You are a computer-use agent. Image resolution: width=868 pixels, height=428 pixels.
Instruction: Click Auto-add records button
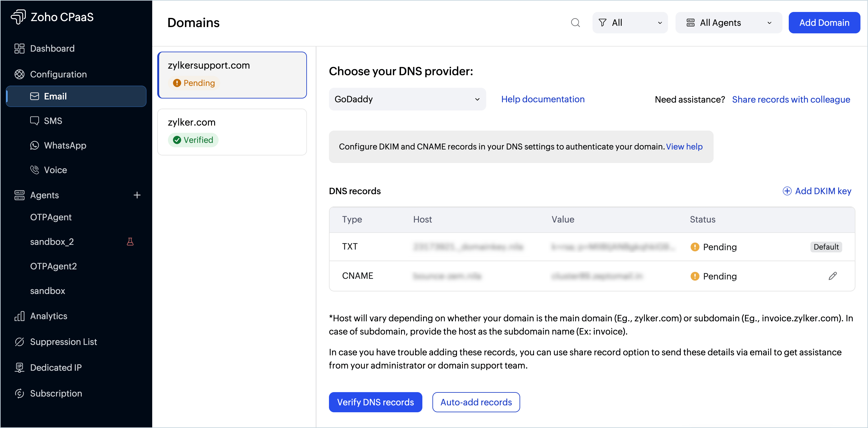click(x=476, y=402)
